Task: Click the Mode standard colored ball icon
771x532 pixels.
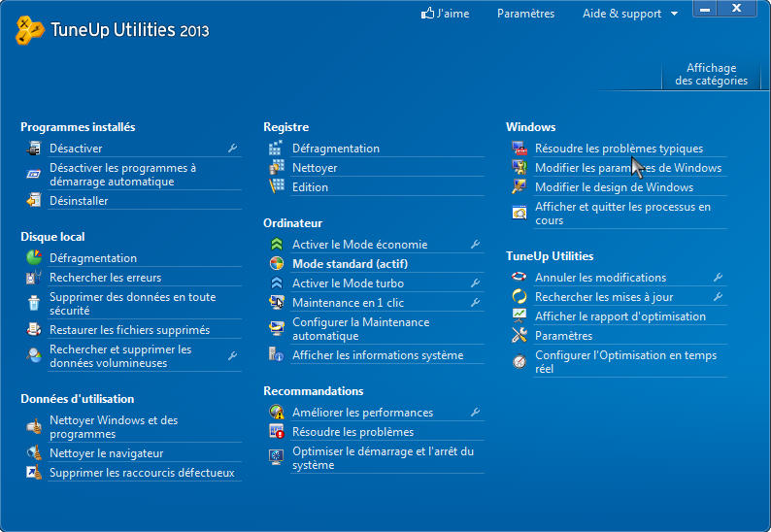Action: pos(277,263)
